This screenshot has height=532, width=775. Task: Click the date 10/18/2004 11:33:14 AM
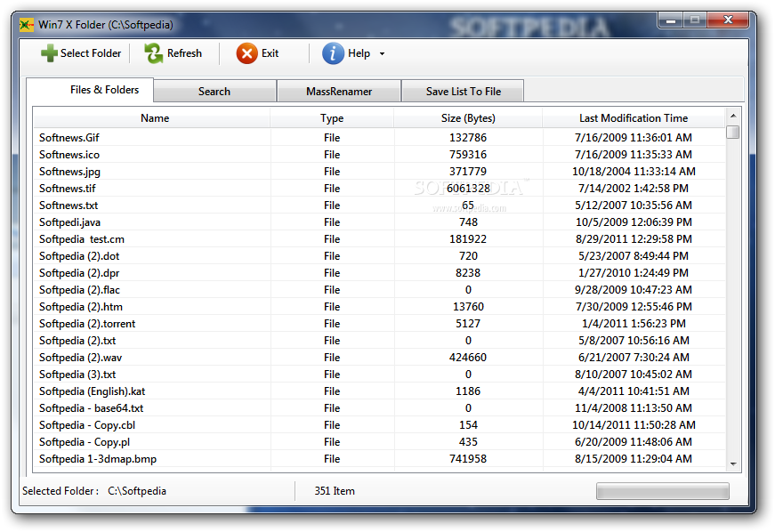634,172
